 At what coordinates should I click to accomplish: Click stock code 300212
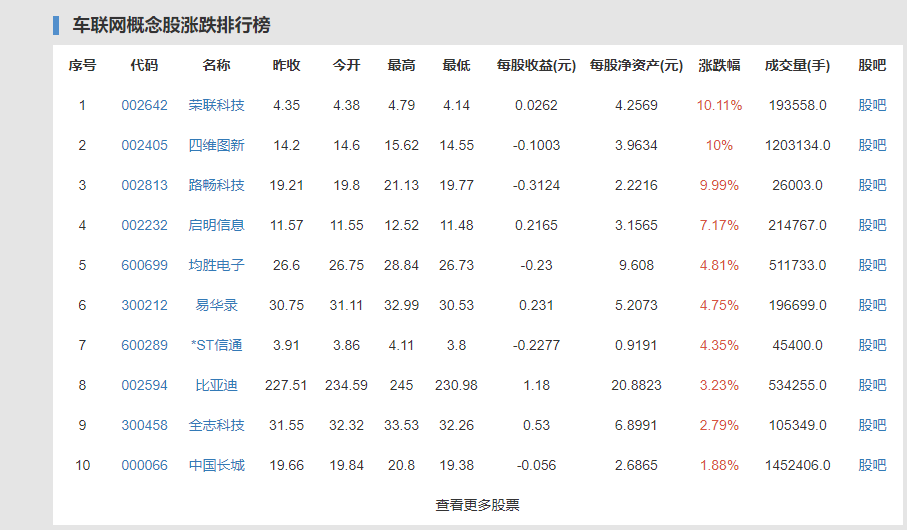pos(144,305)
